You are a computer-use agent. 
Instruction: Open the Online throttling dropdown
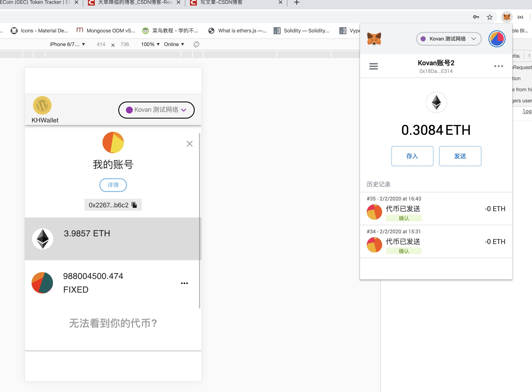(x=174, y=44)
